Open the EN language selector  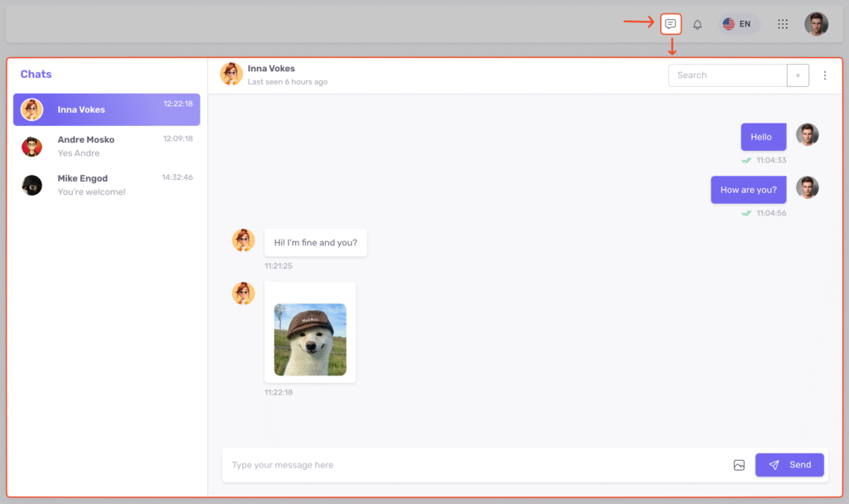738,24
